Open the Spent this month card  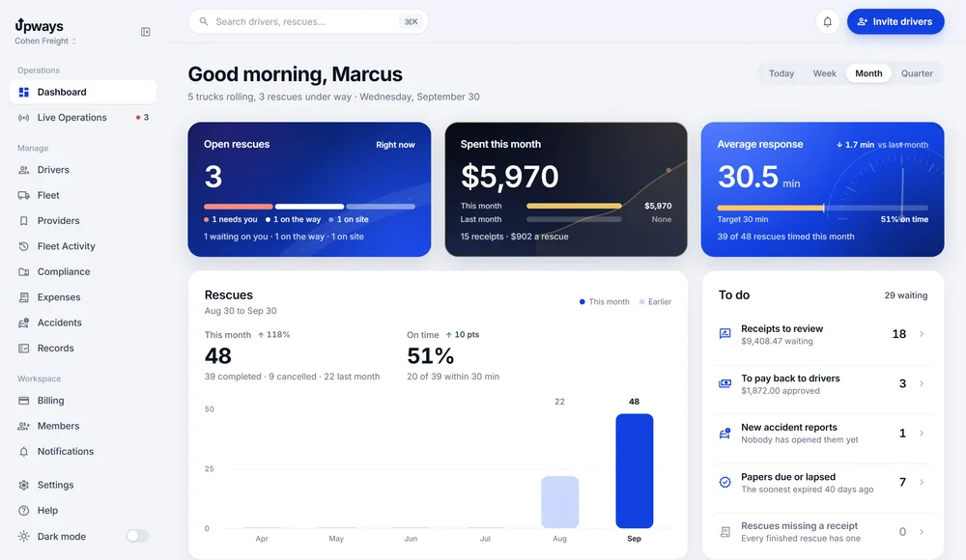pyautogui.click(x=565, y=189)
